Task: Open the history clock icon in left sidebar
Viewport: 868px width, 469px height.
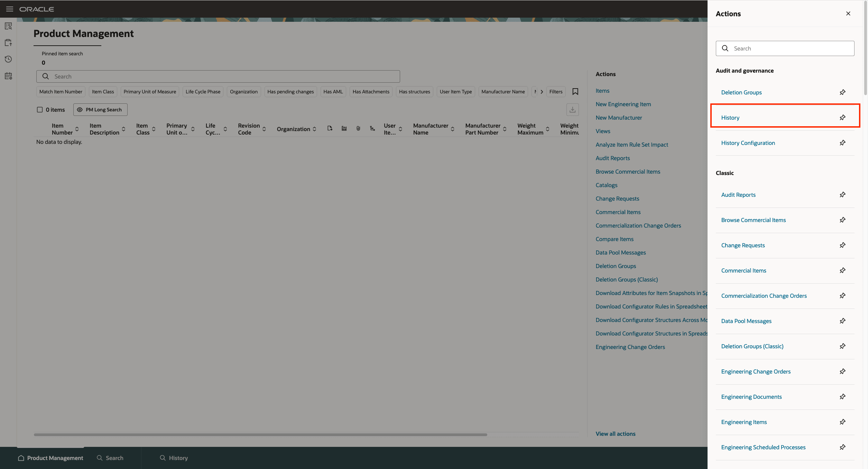Action: [x=8, y=59]
